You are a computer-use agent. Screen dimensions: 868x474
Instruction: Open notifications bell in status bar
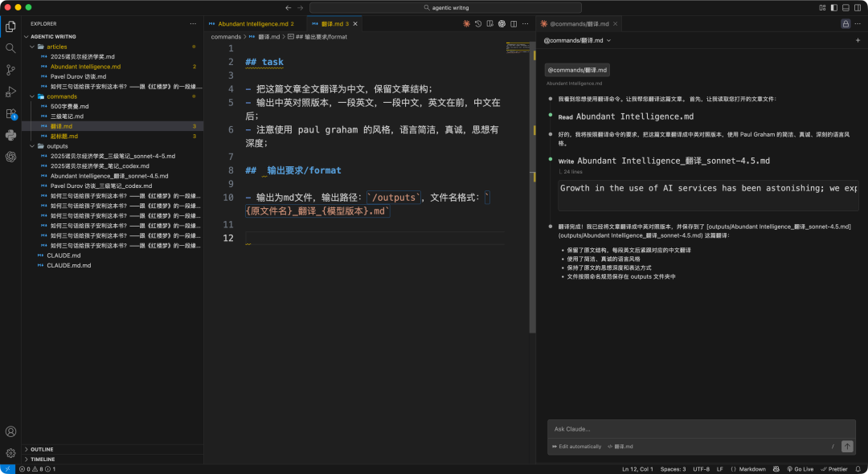pyautogui.click(x=858, y=469)
